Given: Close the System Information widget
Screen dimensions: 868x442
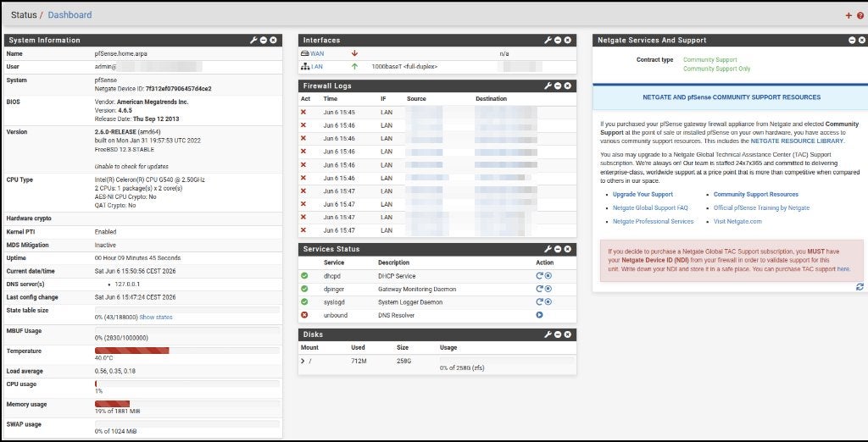Looking at the screenshot, I should pos(273,41).
